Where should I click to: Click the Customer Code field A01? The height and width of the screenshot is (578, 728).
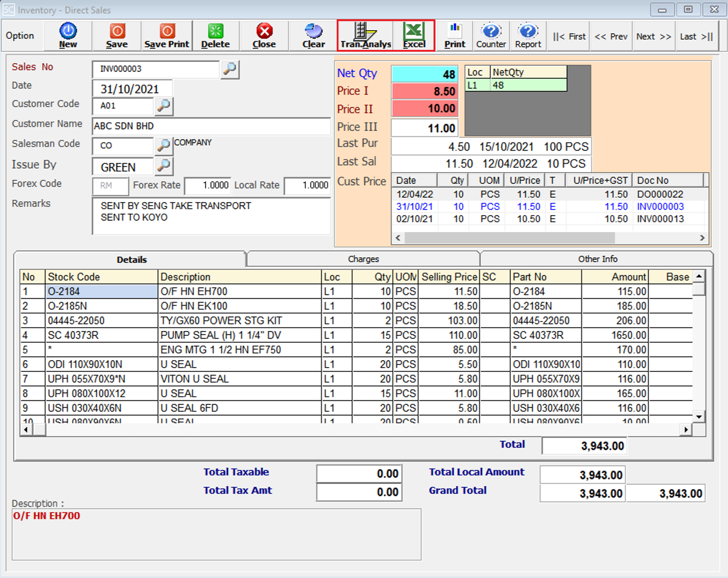click(x=123, y=106)
